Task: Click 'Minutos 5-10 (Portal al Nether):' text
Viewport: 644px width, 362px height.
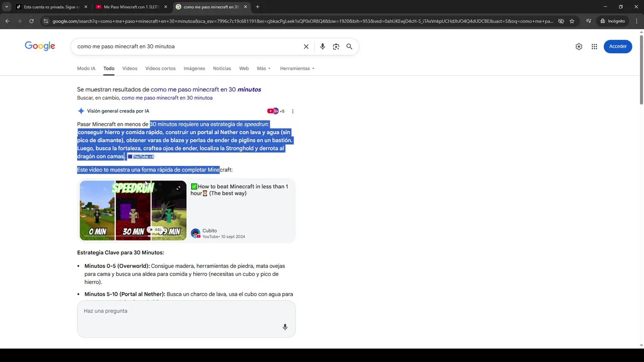Action: coord(125,294)
